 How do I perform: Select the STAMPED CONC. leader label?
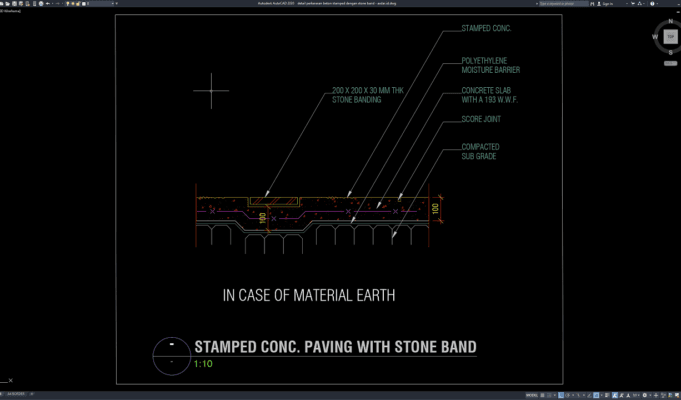[486, 29]
